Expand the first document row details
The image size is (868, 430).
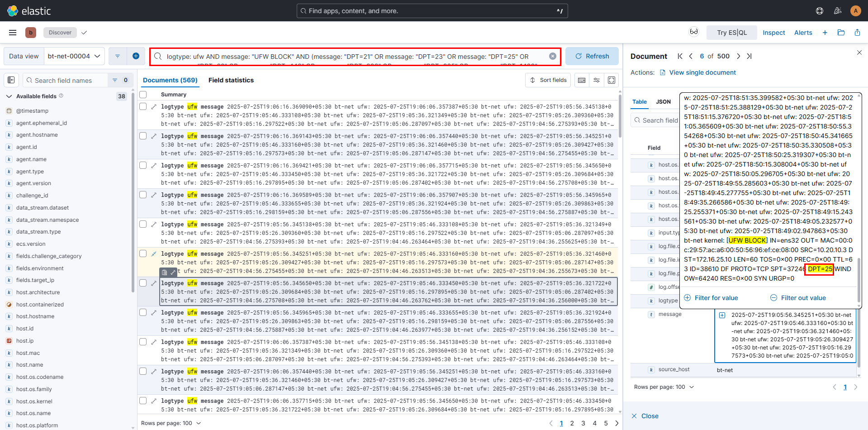pos(154,107)
